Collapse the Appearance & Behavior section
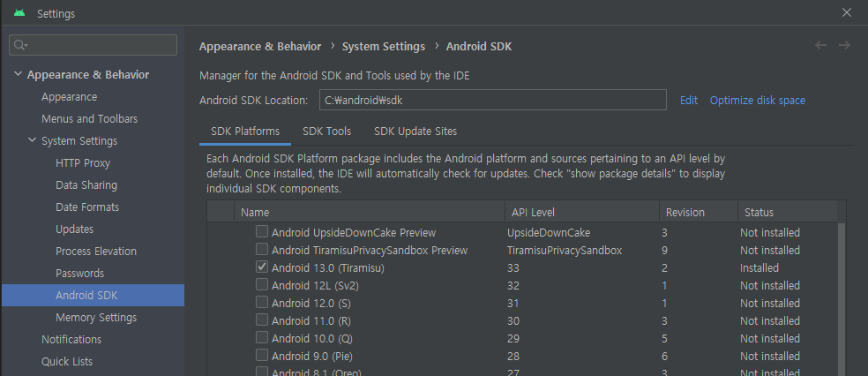The height and width of the screenshot is (376, 868). 19,74
